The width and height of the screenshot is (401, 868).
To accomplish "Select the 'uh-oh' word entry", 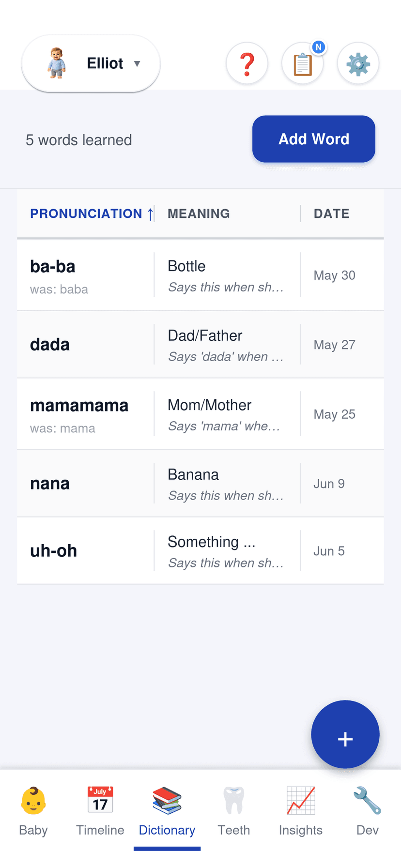I will (x=200, y=550).
